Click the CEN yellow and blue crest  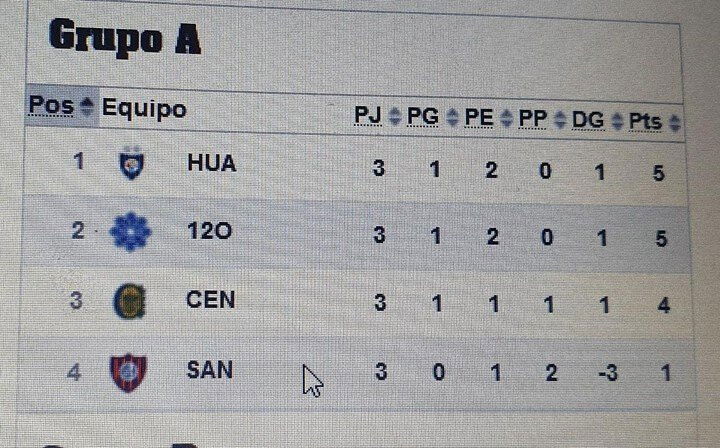129,301
